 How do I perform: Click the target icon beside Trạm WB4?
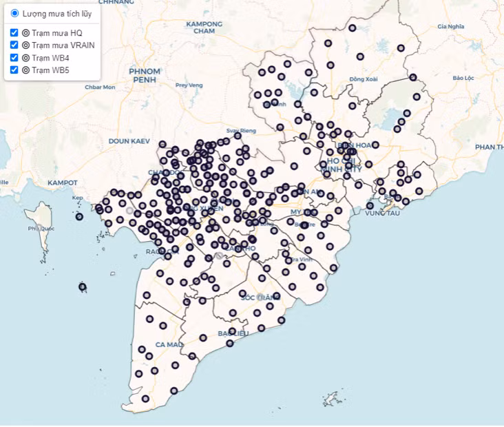(x=26, y=57)
